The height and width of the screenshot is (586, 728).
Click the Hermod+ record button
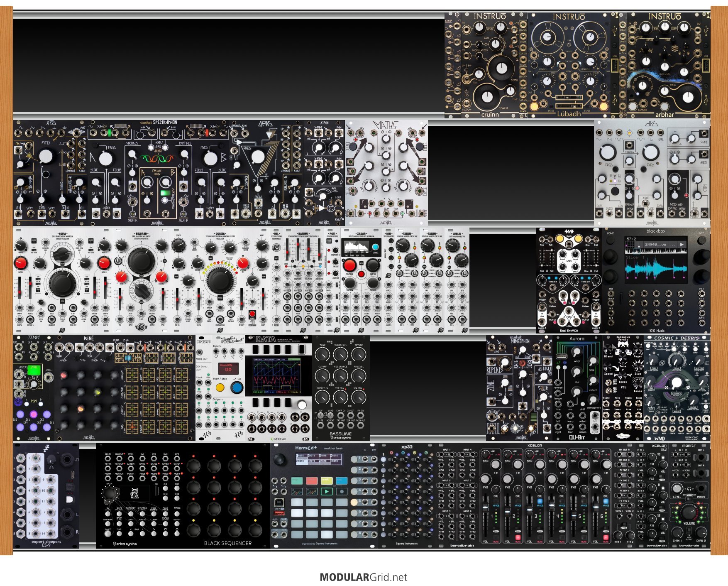[x=342, y=491]
